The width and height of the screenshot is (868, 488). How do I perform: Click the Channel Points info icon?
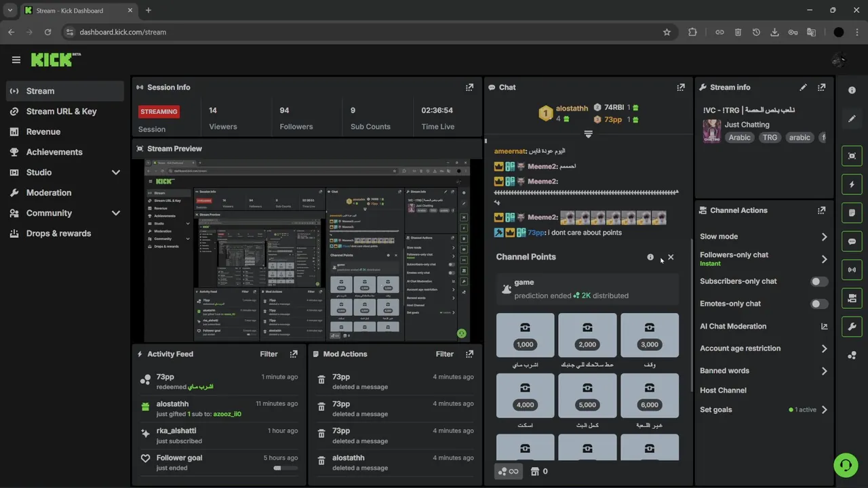650,257
